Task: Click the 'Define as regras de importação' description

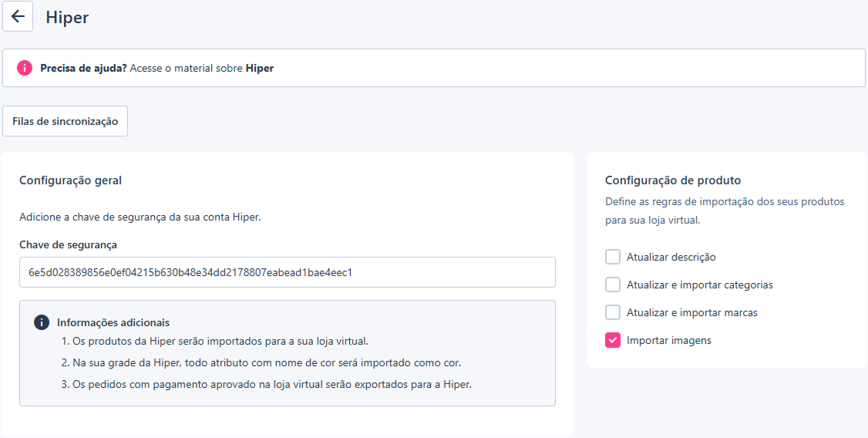Action: click(725, 211)
